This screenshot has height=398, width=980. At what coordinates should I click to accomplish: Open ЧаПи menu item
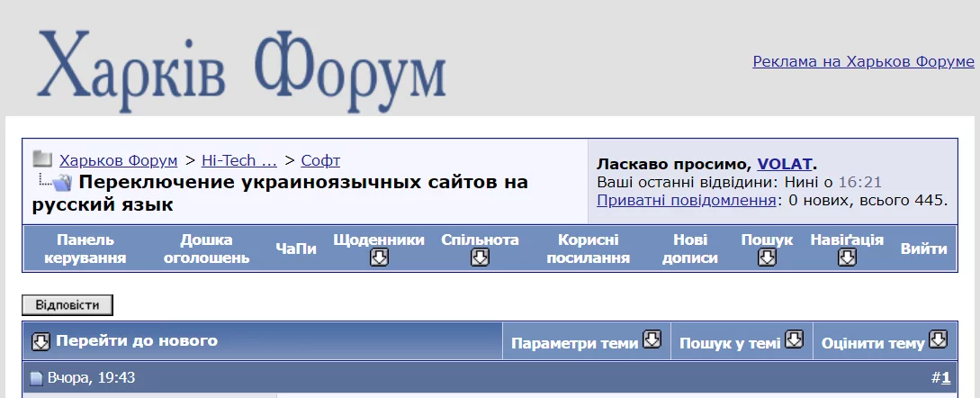296,249
